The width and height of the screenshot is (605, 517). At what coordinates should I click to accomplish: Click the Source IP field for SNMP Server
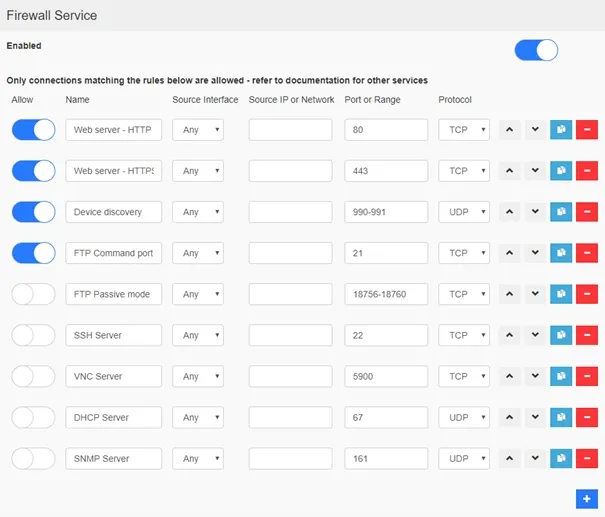coord(290,458)
